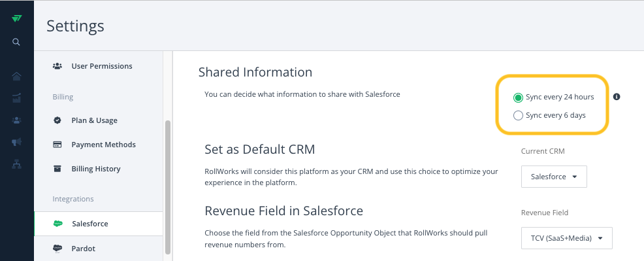This screenshot has width=644, height=261.
Task: Open the chart analytics sidebar icon
Action: [16, 98]
